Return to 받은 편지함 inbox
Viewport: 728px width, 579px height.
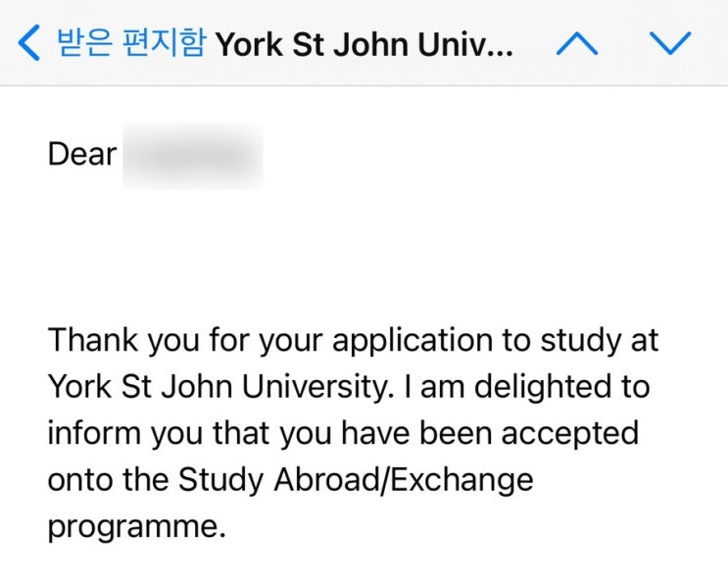pyautogui.click(x=130, y=44)
